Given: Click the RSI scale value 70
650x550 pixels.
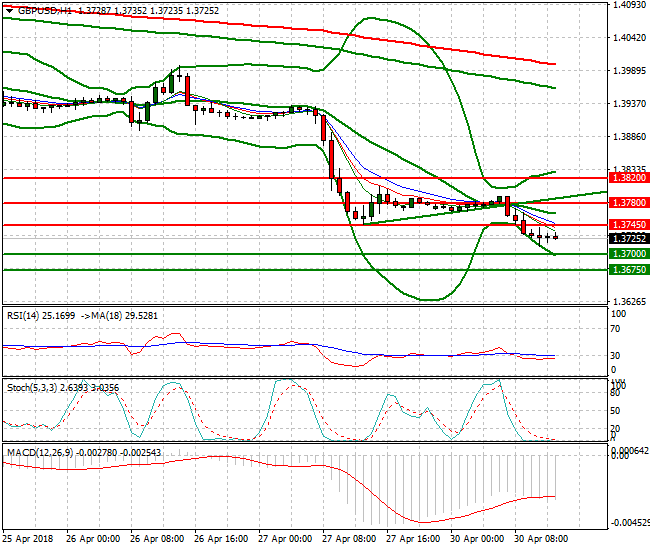Looking at the screenshot, I should point(616,329).
